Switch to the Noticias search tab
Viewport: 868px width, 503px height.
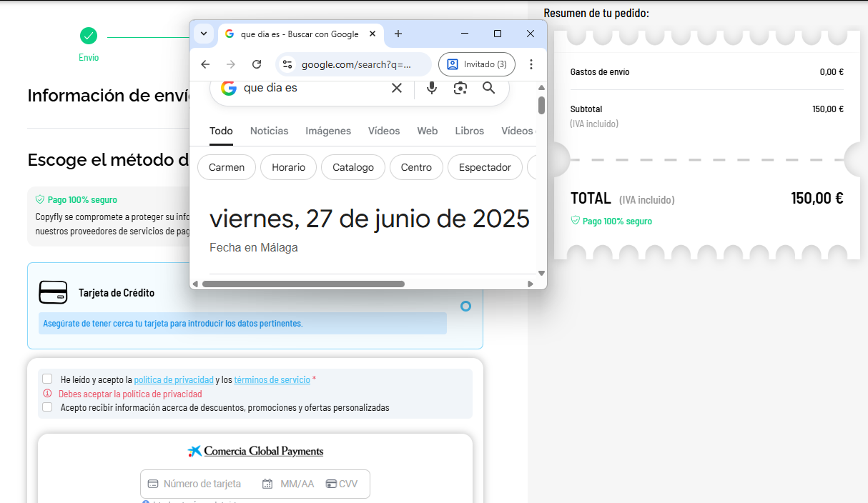269,131
